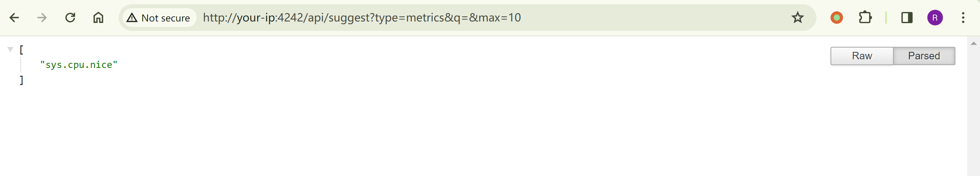Click the browser forward arrow
This screenshot has height=176, width=980.
[x=42, y=18]
